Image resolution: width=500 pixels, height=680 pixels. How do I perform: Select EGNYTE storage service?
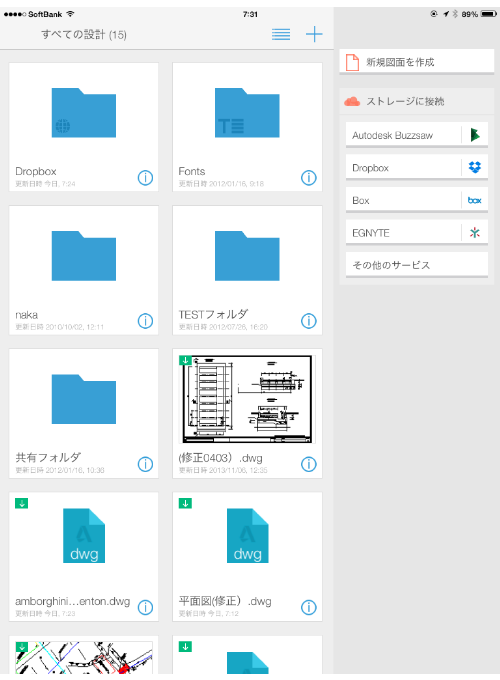[417, 233]
